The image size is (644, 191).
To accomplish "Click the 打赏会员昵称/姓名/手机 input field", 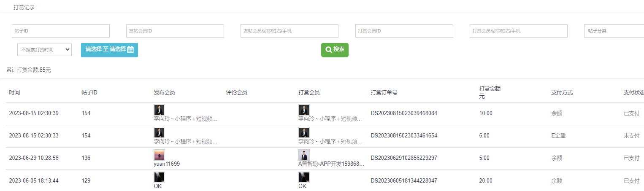I will coord(518,31).
